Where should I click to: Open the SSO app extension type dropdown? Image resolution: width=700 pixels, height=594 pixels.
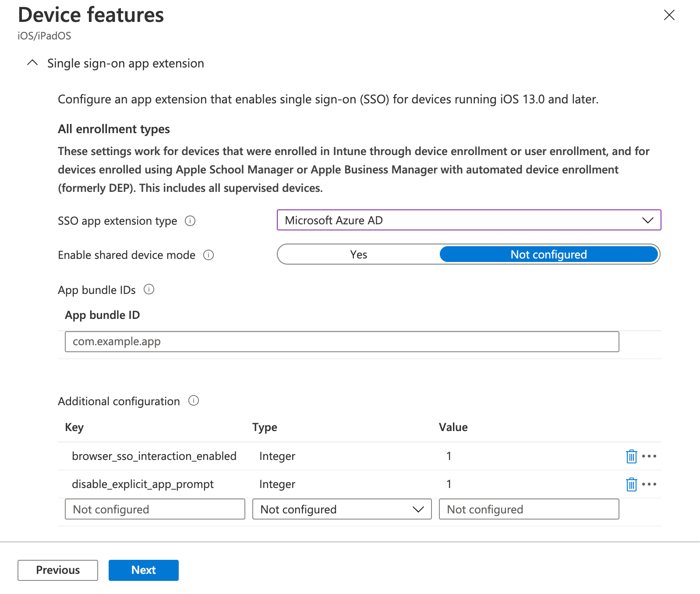[469, 220]
